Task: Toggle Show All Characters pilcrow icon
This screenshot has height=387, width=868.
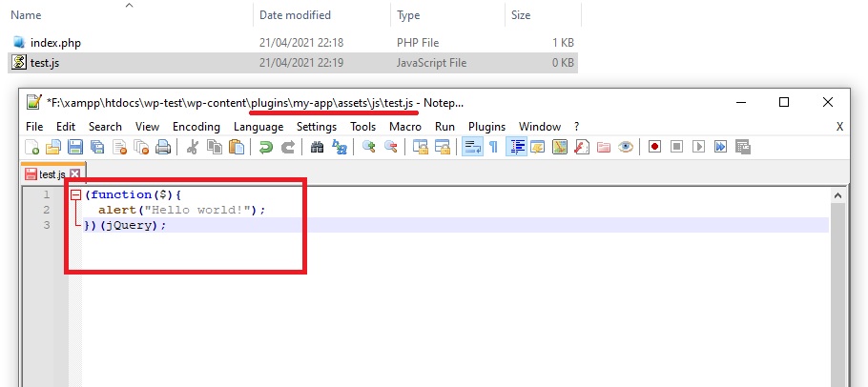Action: [x=493, y=147]
